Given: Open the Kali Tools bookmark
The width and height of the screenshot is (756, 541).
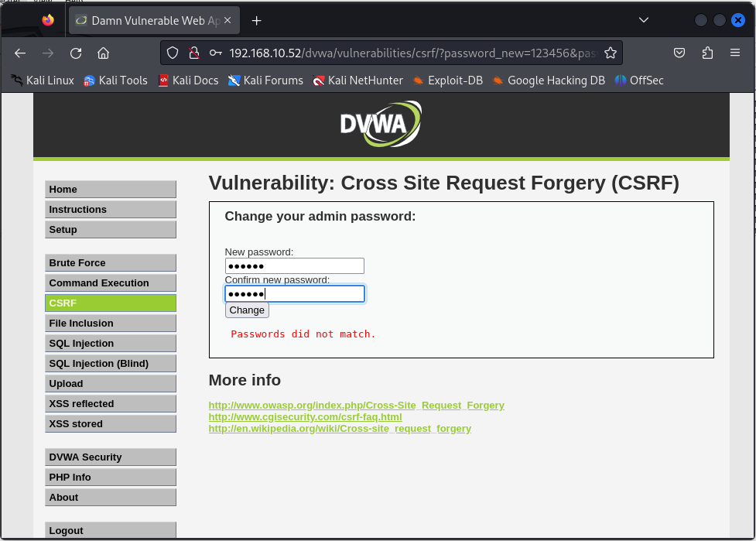Looking at the screenshot, I should point(116,80).
